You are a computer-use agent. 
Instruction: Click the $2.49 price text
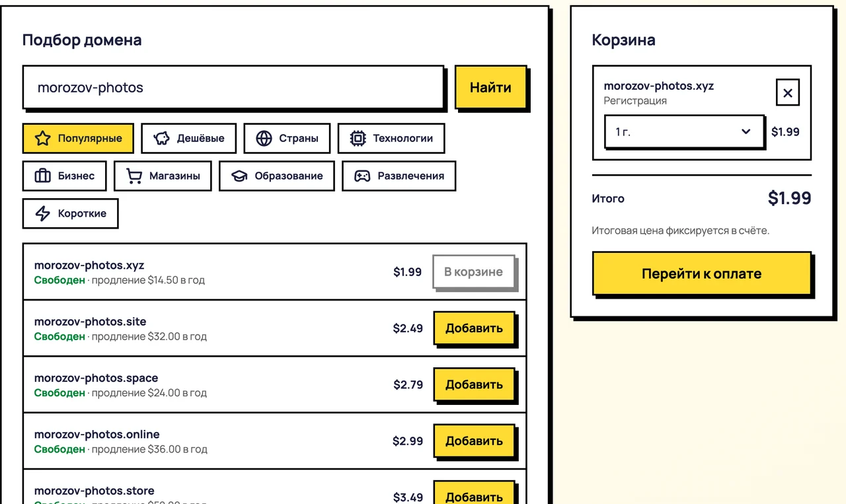pos(408,328)
